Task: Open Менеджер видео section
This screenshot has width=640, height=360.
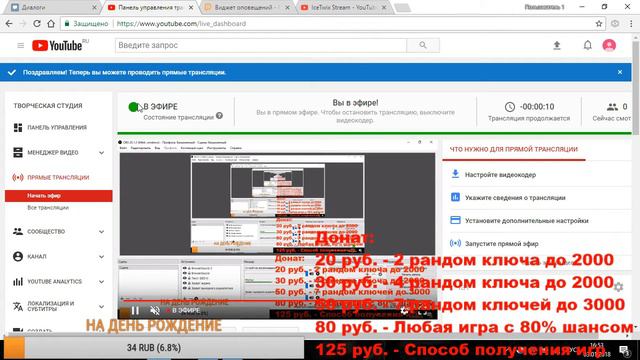Action: 53,153
